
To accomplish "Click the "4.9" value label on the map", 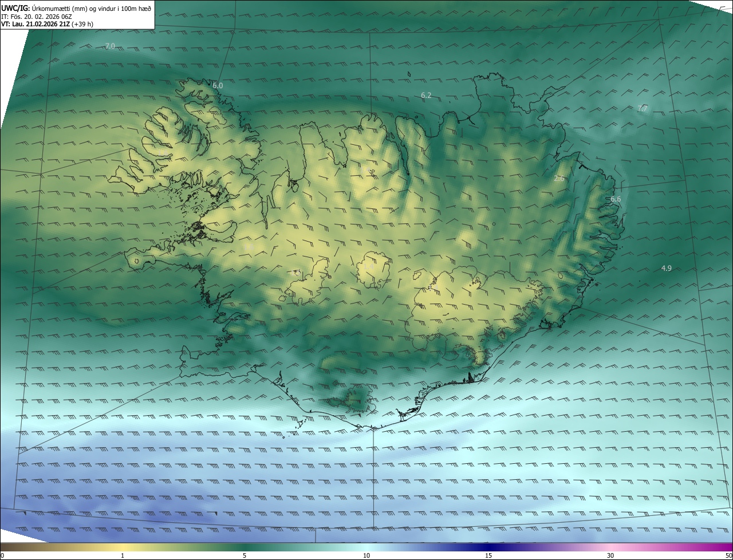I will 667,268.
